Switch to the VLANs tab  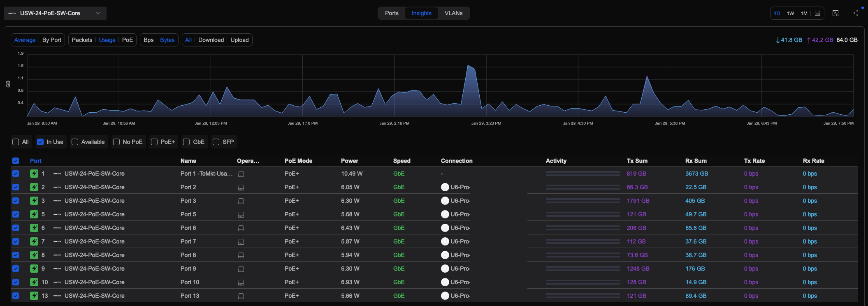pos(453,13)
